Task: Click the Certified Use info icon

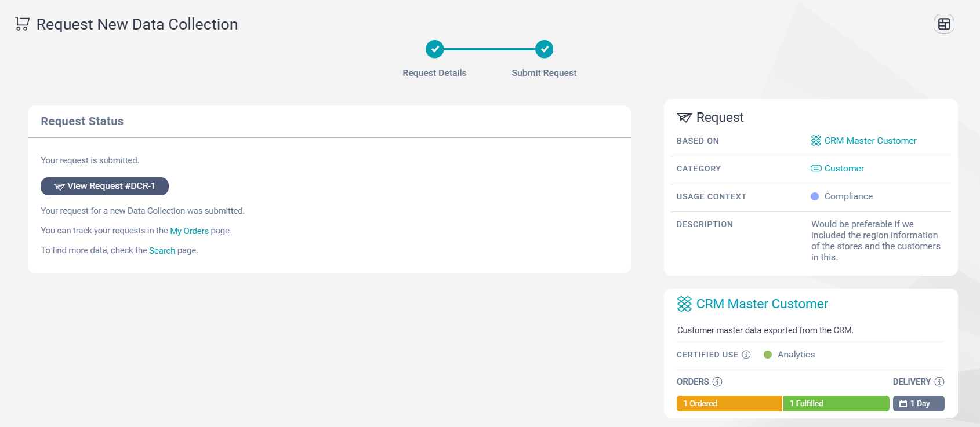Action: pos(746,355)
